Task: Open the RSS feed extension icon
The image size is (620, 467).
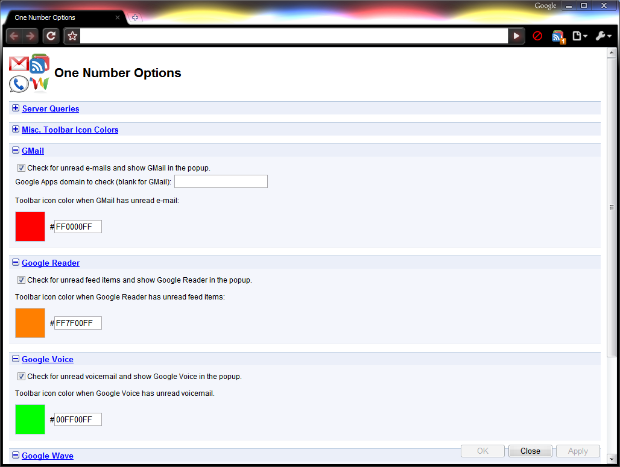Action: (558, 36)
